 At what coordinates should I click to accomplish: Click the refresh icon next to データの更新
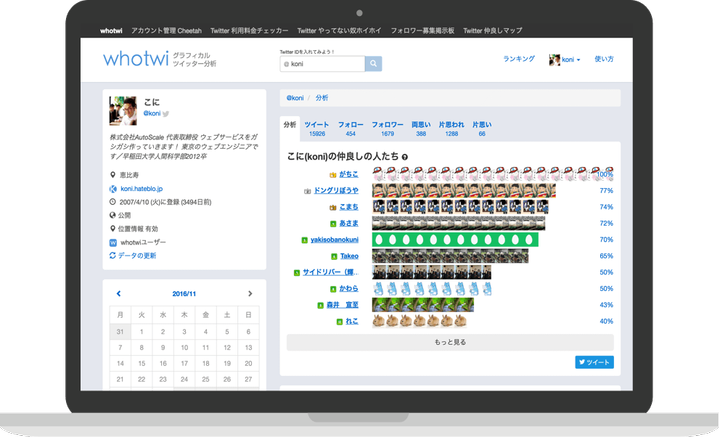[x=112, y=255]
